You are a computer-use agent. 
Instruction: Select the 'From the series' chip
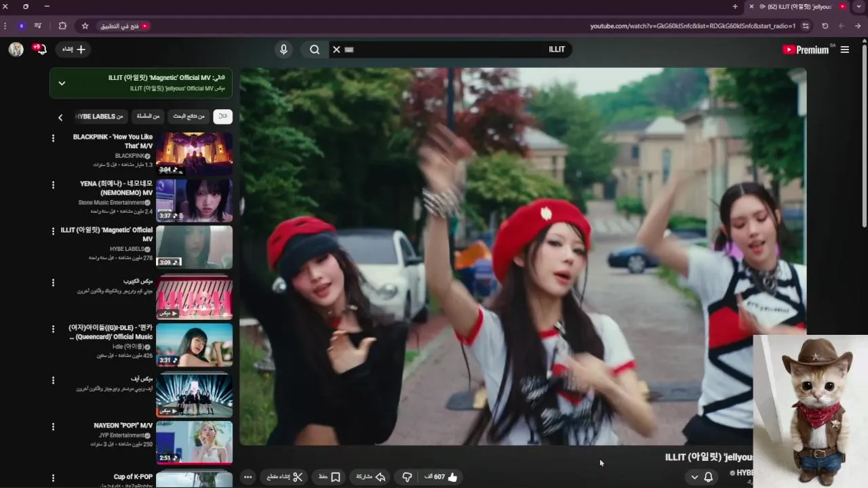click(x=148, y=117)
